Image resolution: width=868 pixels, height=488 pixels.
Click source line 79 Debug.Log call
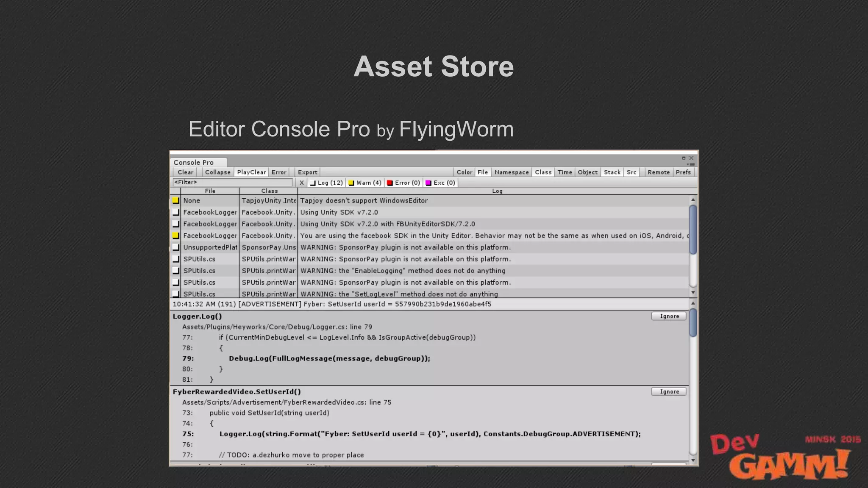tap(329, 358)
